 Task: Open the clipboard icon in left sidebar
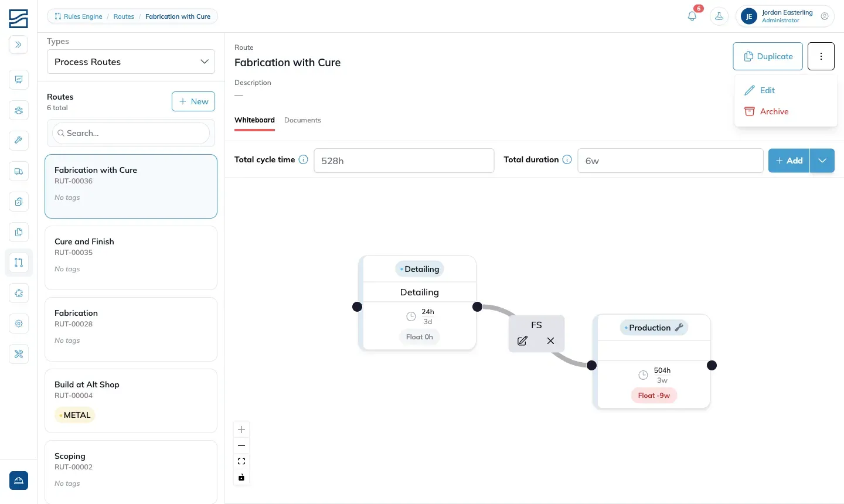19,202
